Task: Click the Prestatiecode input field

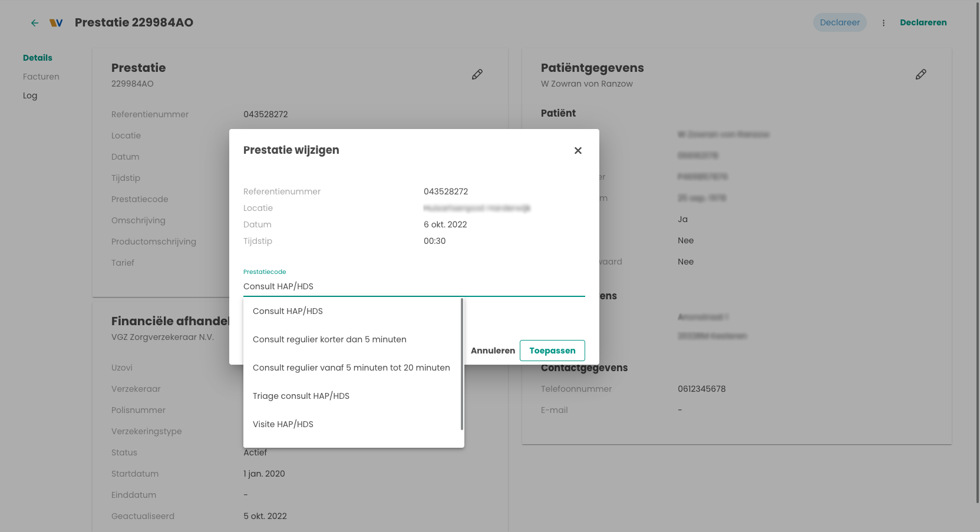Action: pos(414,286)
